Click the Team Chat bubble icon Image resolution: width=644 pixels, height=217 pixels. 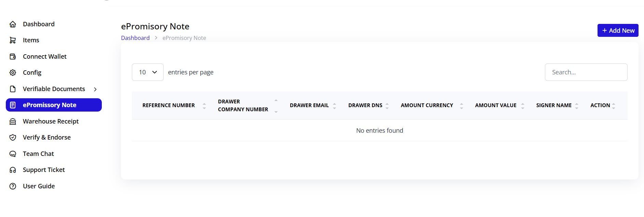[13, 154]
